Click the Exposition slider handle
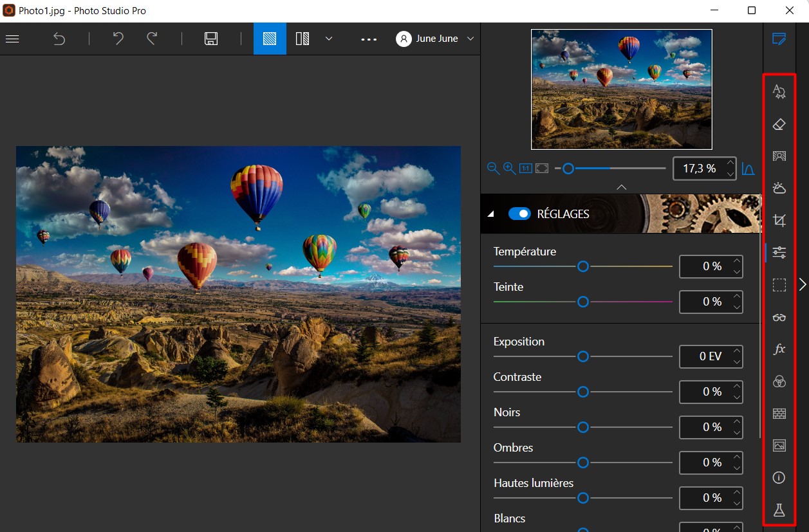Screen dimensions: 809x532 coord(583,356)
